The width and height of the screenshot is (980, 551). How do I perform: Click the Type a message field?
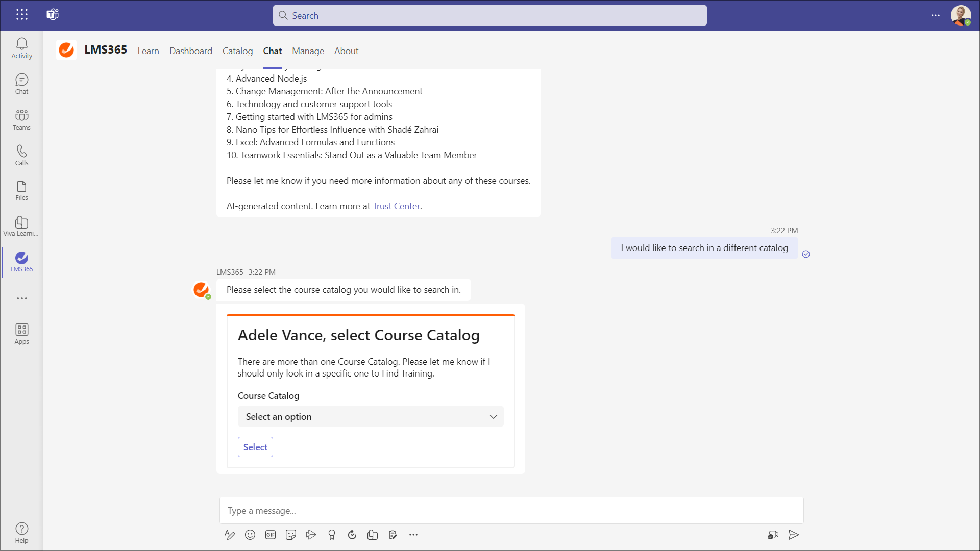click(x=510, y=511)
